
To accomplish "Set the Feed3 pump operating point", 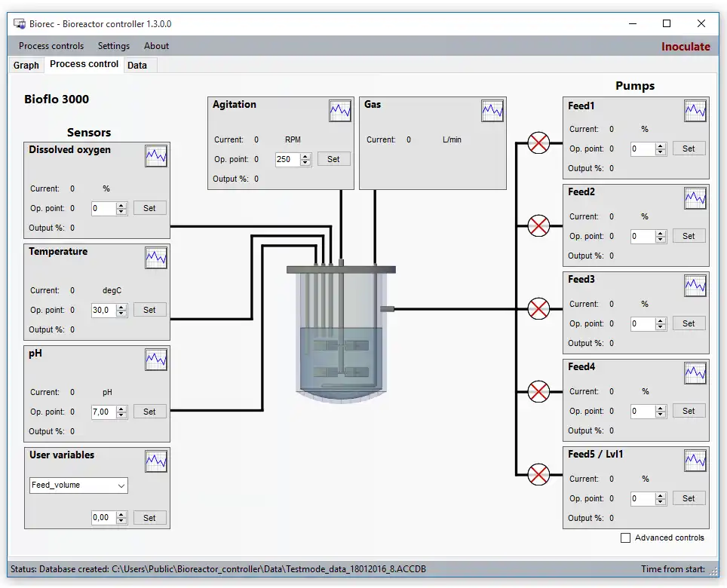I will [x=689, y=323].
